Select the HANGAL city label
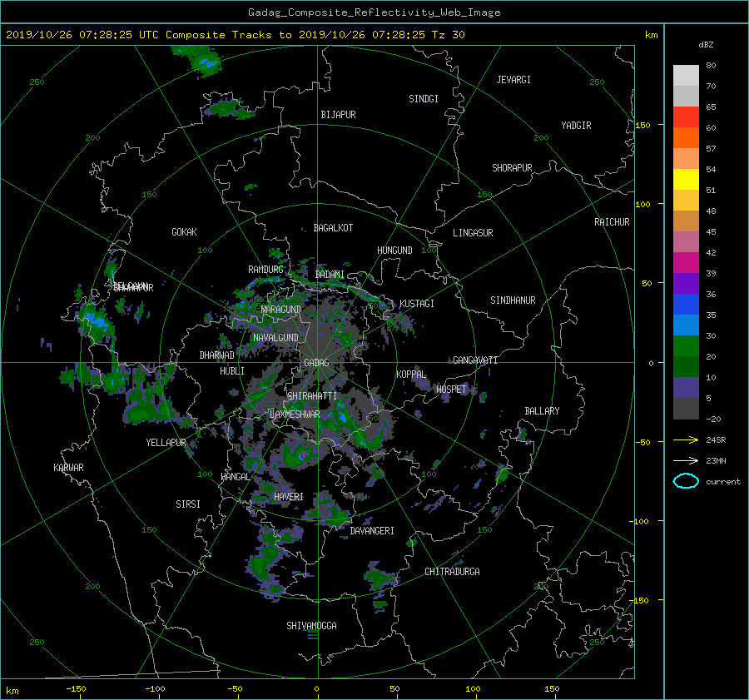The height and width of the screenshot is (700, 749). tap(235, 477)
